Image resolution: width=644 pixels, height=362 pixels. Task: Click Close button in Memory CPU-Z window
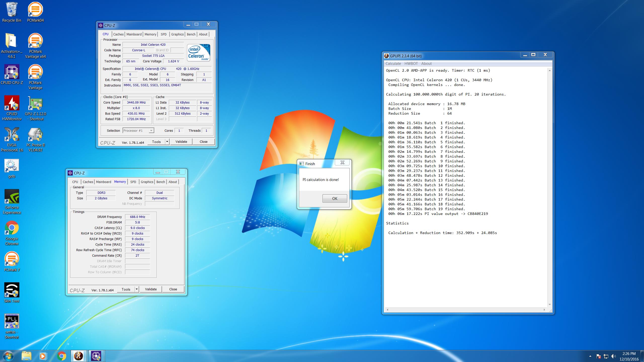click(x=173, y=289)
